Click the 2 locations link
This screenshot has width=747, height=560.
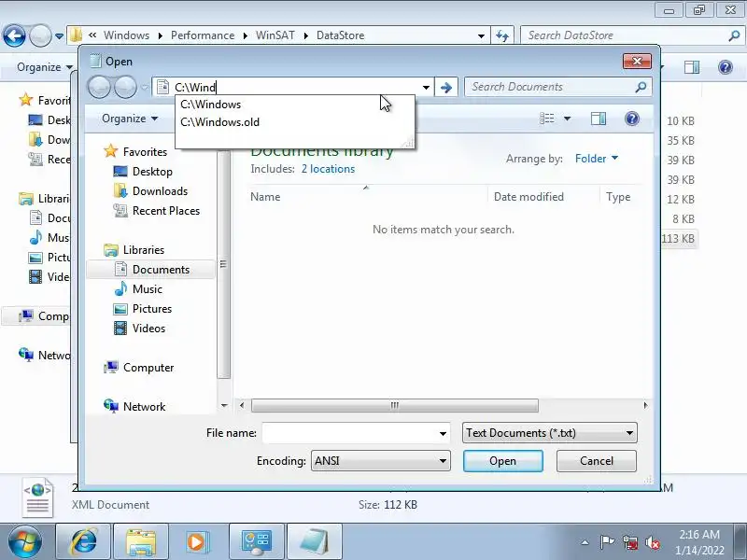(x=328, y=169)
